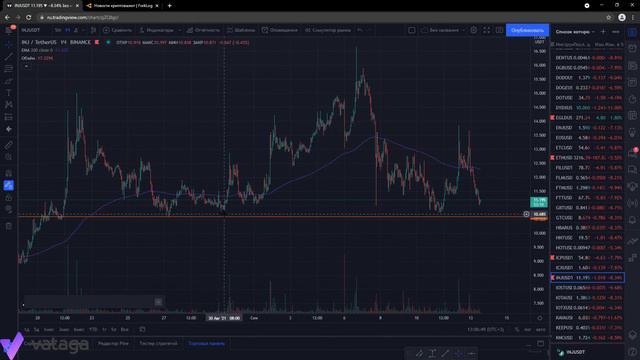This screenshot has width=640, height=360.
Task: Open the Fibonacci and pitchfork tools
Action: point(9,69)
